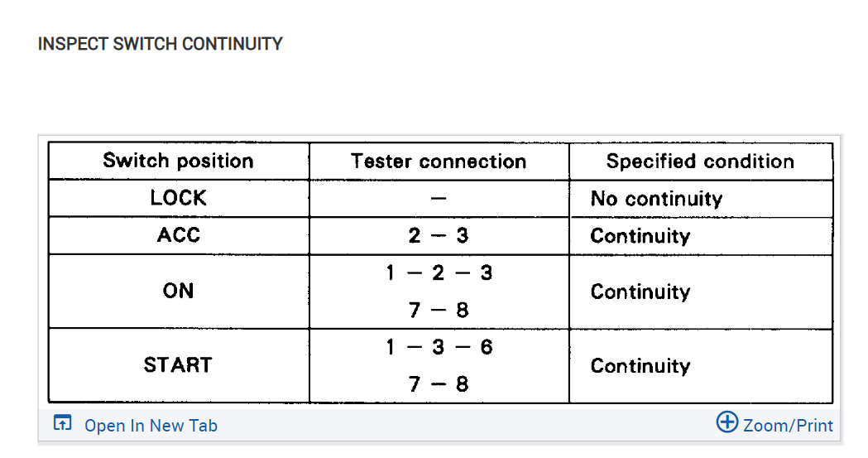
Task: Click the 'Specified condition' column header
Action: coord(700,162)
